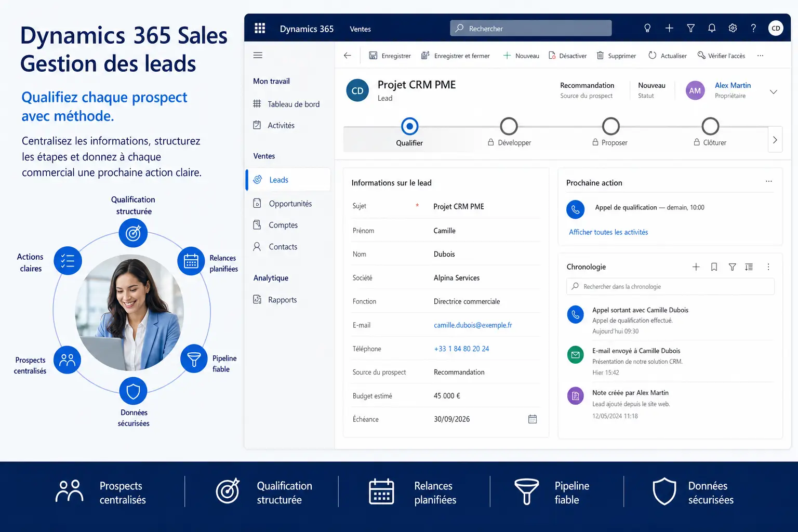The image size is (798, 532).
Task: Click Relances planifiées calendar icon in footer
Action: (x=381, y=491)
